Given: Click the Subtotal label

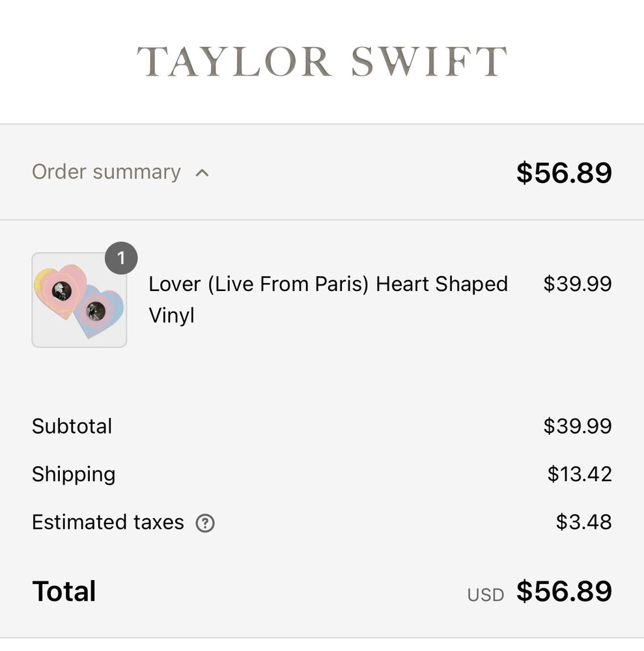Looking at the screenshot, I should click(72, 426).
